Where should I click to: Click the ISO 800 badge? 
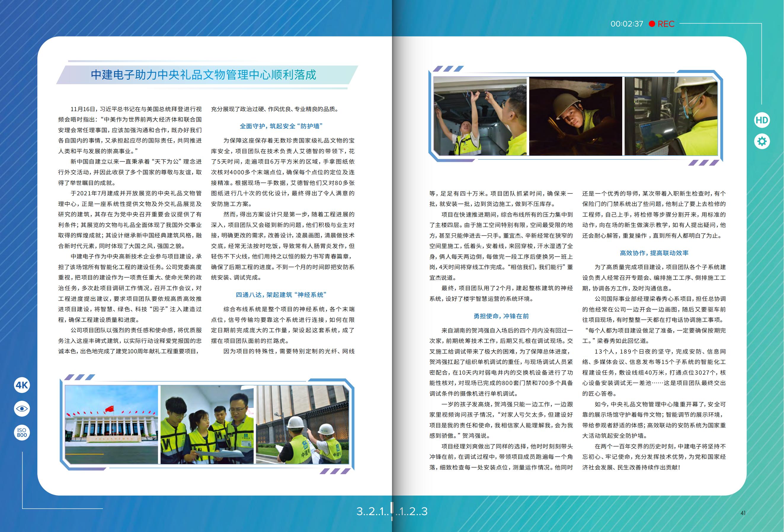click(22, 432)
